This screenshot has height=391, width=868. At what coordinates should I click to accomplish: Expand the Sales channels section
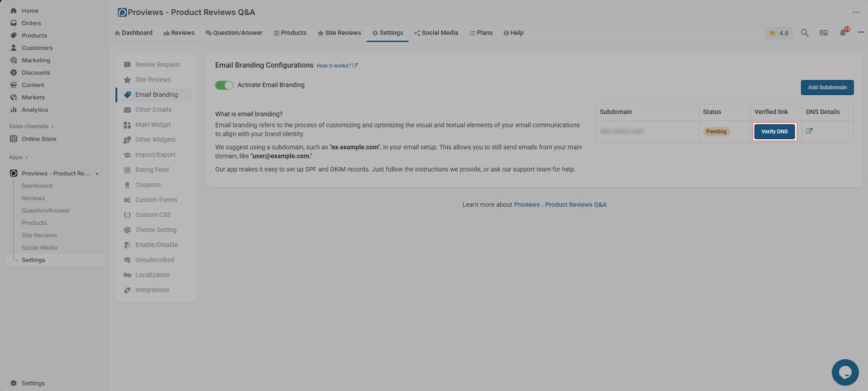[x=31, y=126]
